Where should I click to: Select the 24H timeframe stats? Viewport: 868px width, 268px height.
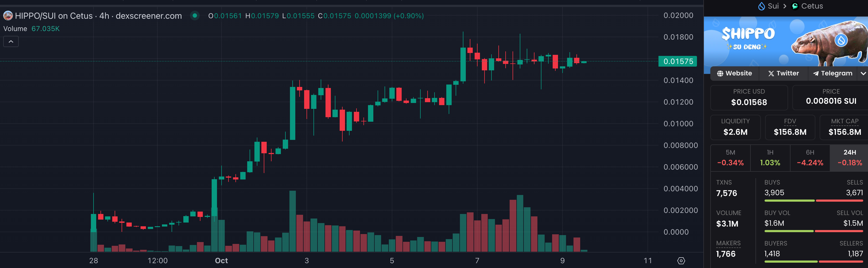pyautogui.click(x=849, y=158)
